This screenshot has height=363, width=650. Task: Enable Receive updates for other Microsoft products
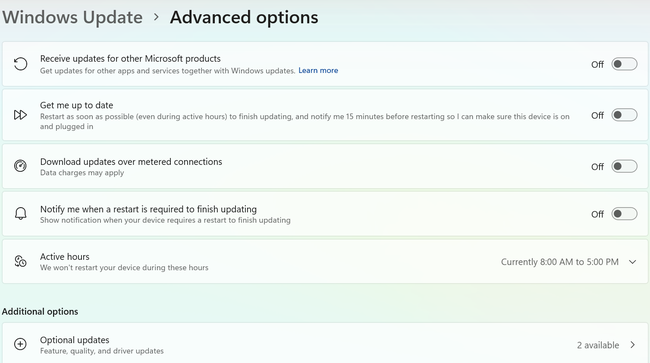coord(624,64)
